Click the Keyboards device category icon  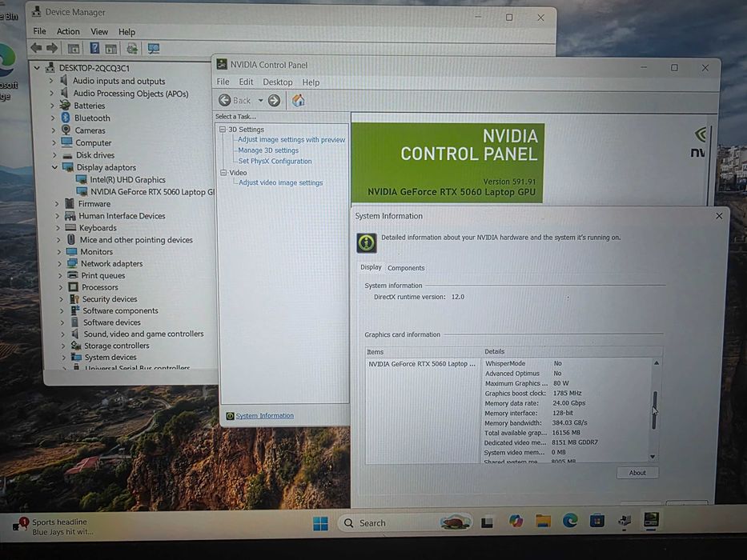tap(70, 228)
